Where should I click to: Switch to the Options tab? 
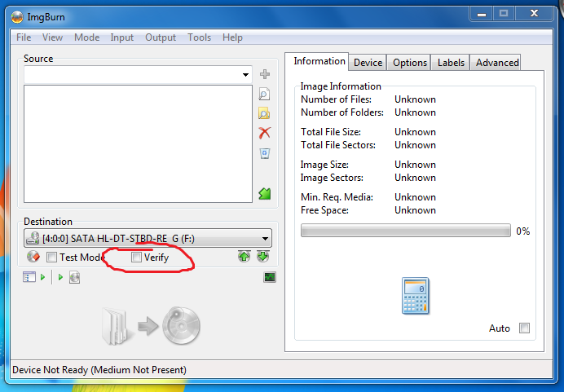(x=410, y=63)
